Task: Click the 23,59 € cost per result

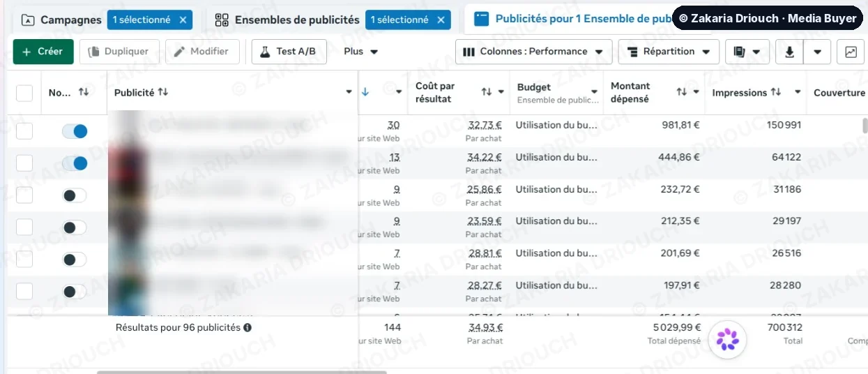Action: tap(485, 221)
